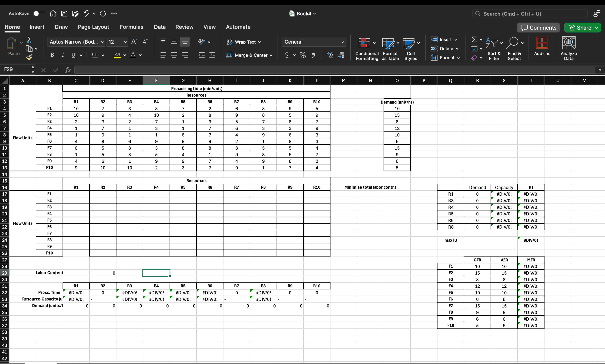The image size is (605, 364).
Task: Toggle Bold formatting
Action: [52, 55]
